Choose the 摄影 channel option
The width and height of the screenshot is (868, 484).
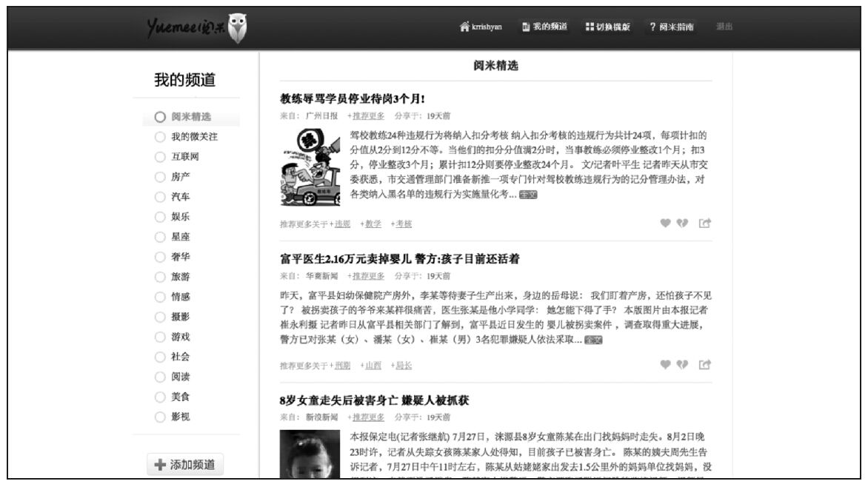160,317
